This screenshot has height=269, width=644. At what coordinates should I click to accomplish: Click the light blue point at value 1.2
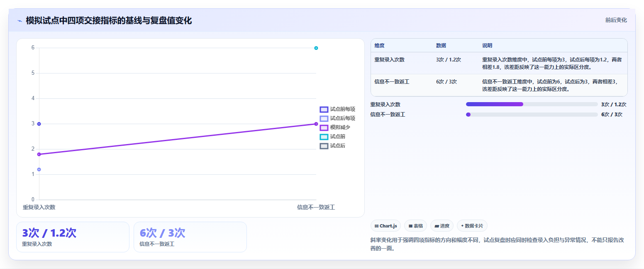39,169
